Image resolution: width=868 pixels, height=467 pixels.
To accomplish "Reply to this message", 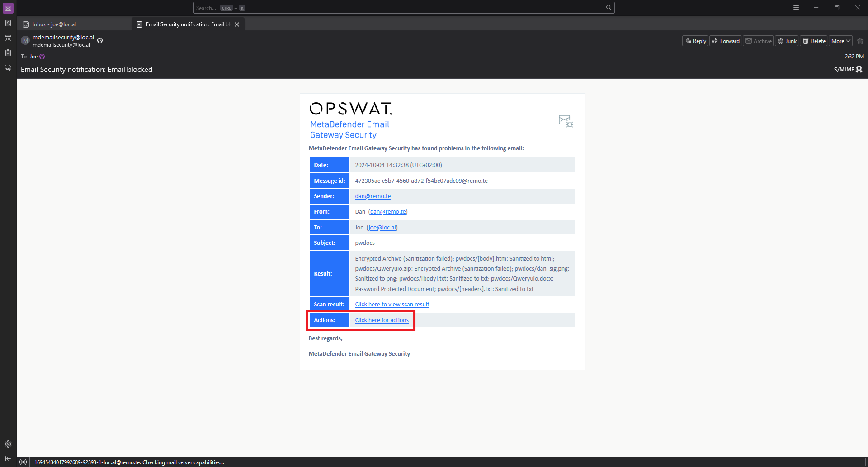I will [695, 41].
